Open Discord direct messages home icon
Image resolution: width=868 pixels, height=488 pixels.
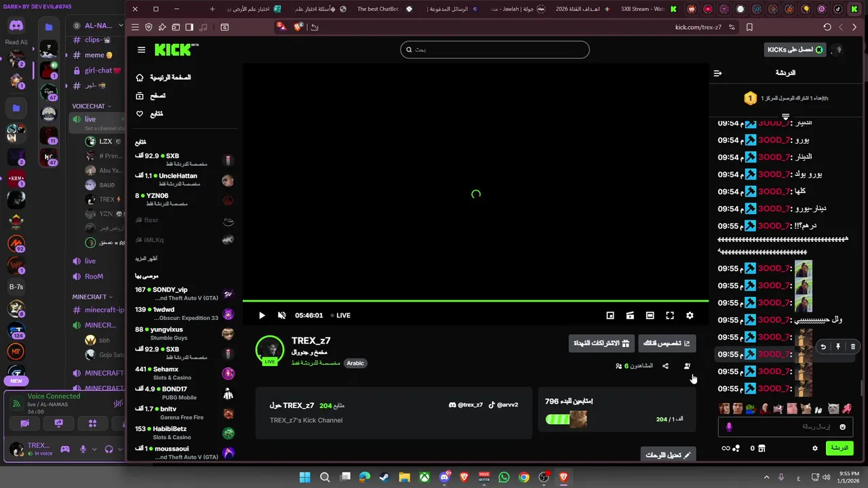[16, 26]
